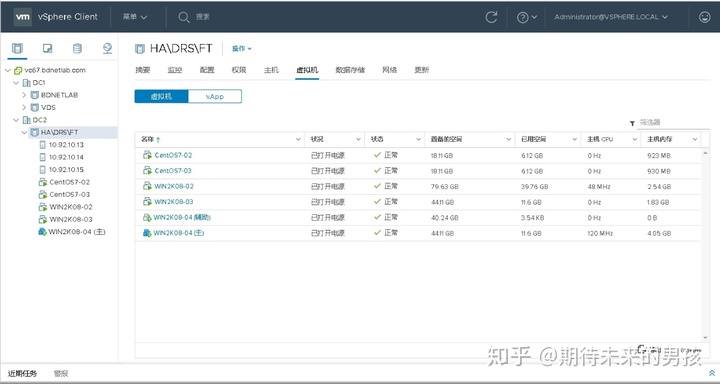This screenshot has width=720, height=385.
Task: Expand the VDS cluster node
Action: [24, 108]
